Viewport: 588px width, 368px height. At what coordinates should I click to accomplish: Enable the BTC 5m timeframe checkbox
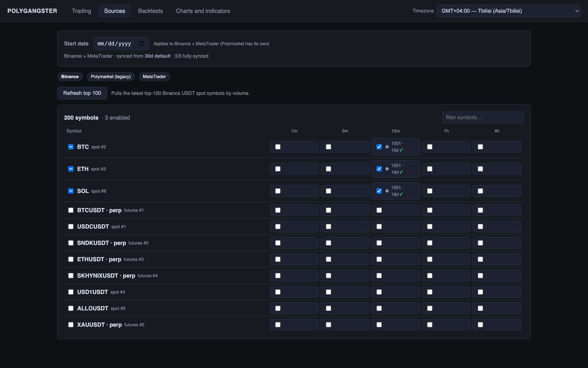tap(329, 147)
